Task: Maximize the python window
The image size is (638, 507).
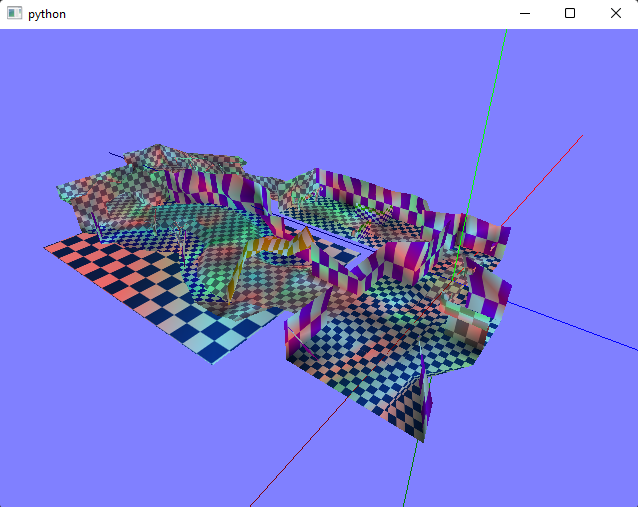Action: pos(570,13)
